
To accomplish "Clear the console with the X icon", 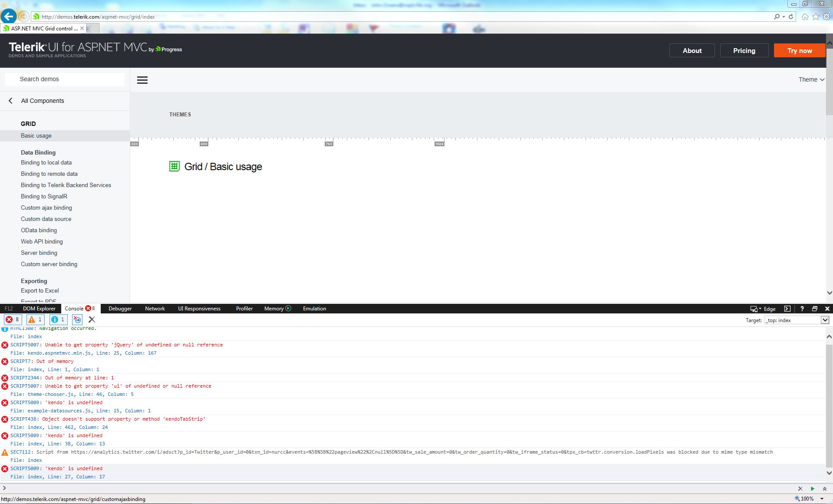I will [92, 320].
